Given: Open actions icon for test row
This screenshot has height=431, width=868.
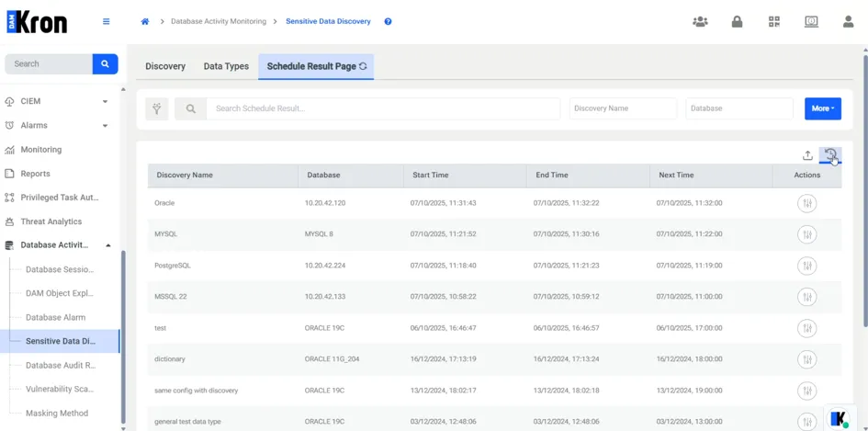Looking at the screenshot, I should (807, 328).
